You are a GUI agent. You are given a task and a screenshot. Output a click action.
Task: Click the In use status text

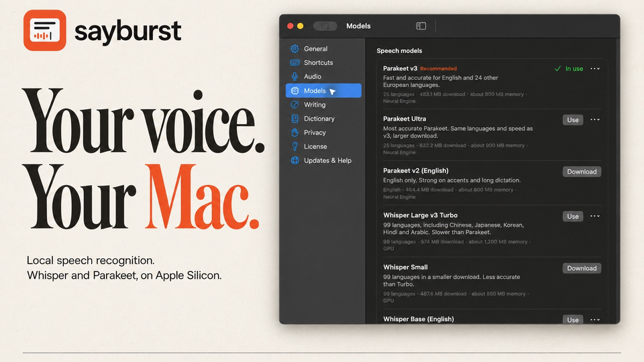[574, 68]
